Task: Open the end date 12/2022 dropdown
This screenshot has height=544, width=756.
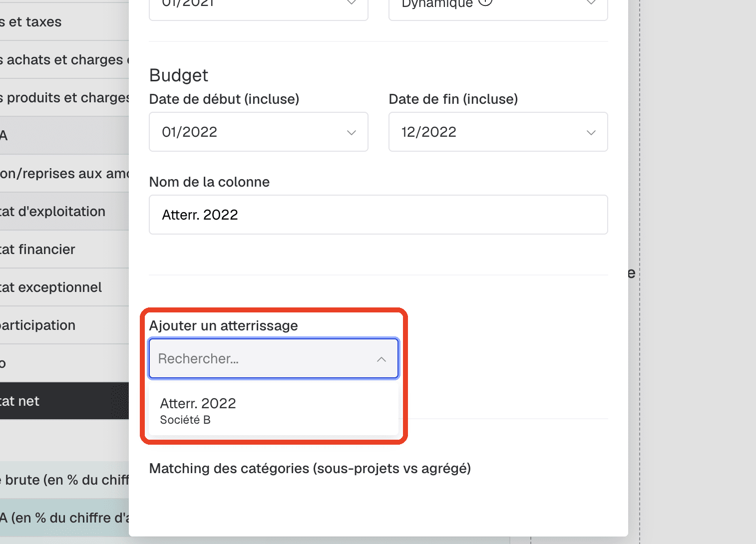Action: (x=498, y=132)
